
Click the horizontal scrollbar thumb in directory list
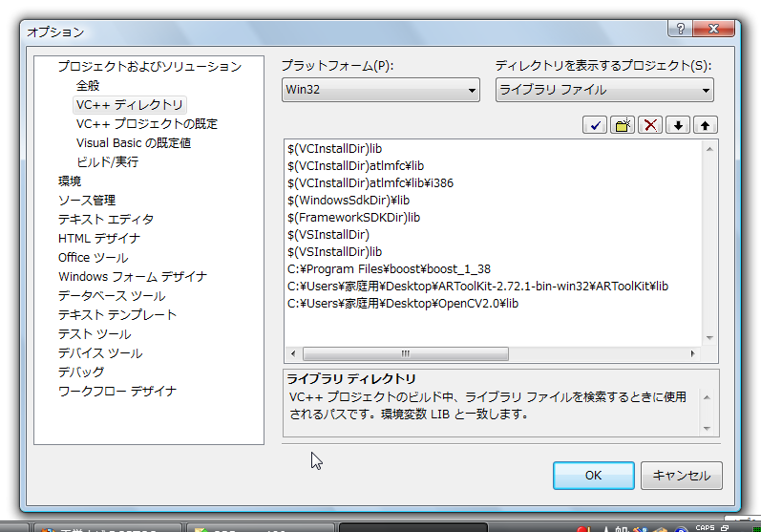(406, 353)
